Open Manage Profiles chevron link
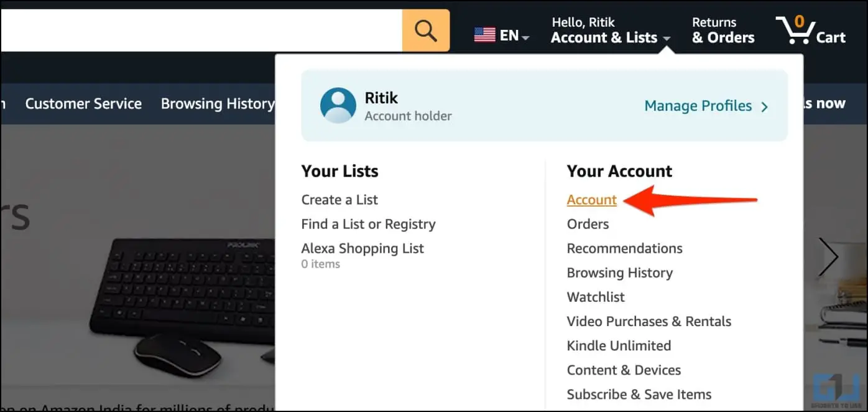Image resolution: width=868 pixels, height=412 pixels. pyautogui.click(x=706, y=106)
